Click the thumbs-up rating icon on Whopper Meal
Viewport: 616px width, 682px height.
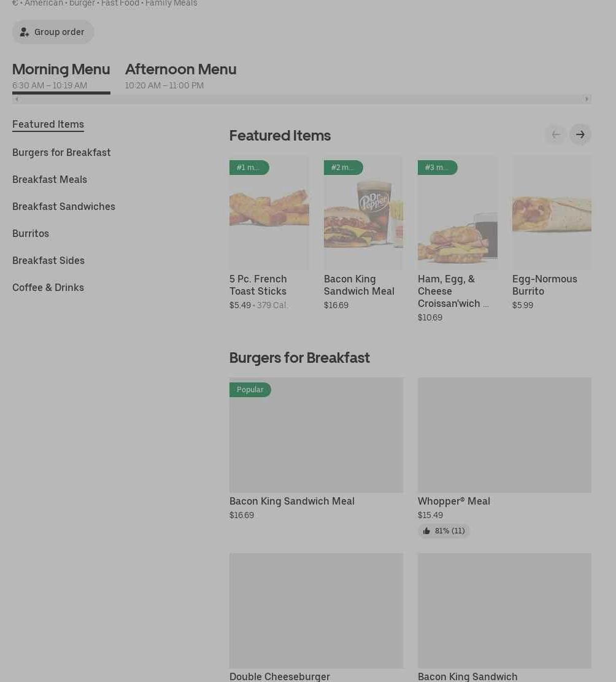point(426,531)
